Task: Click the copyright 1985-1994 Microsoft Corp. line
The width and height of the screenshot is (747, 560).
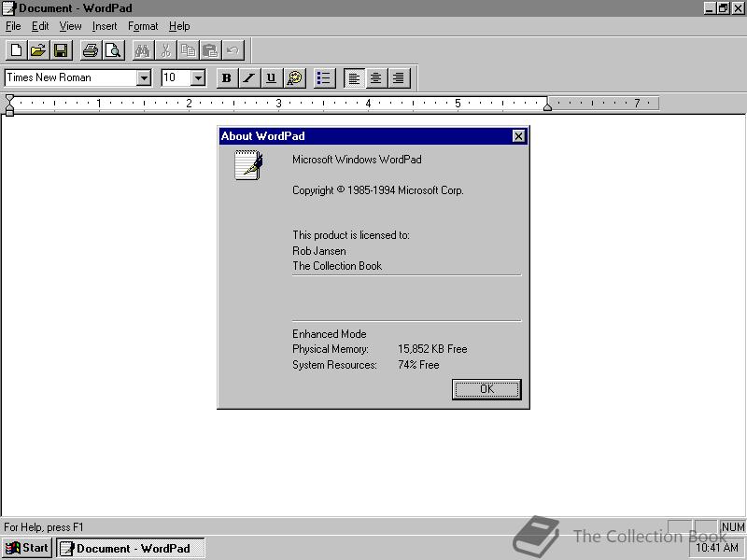Action: 378,190
